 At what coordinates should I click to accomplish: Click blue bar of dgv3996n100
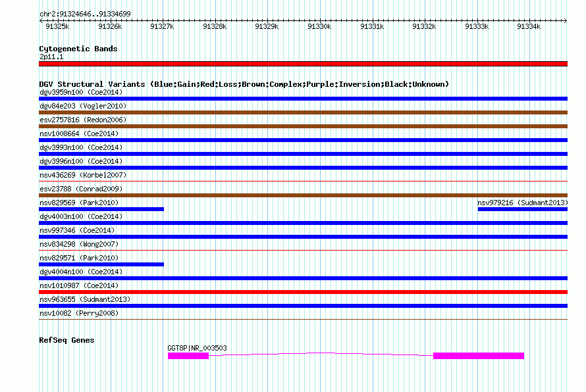(x=303, y=168)
